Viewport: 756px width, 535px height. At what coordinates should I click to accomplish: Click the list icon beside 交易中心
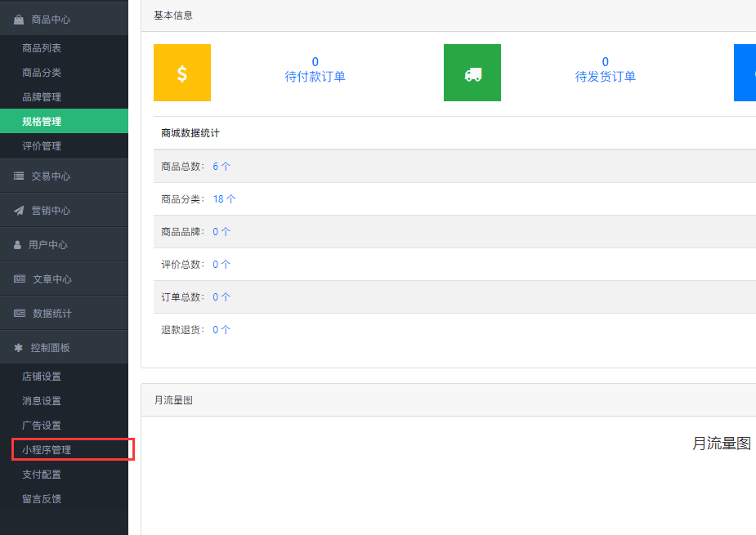coord(19,176)
